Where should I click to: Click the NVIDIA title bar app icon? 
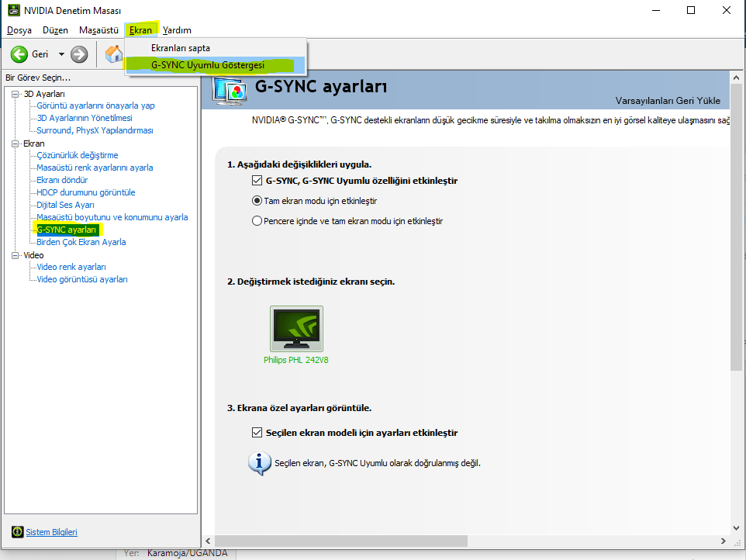[x=14, y=10]
